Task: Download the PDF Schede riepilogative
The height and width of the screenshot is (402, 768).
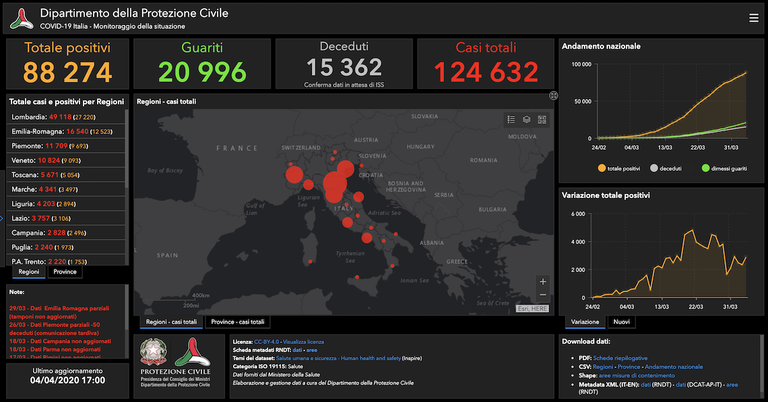Action: click(x=620, y=357)
